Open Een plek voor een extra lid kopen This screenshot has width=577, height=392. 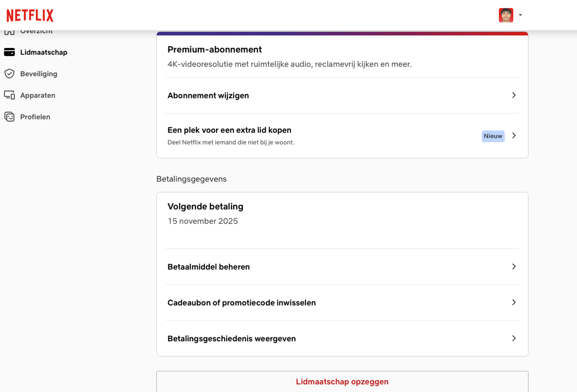coord(229,130)
